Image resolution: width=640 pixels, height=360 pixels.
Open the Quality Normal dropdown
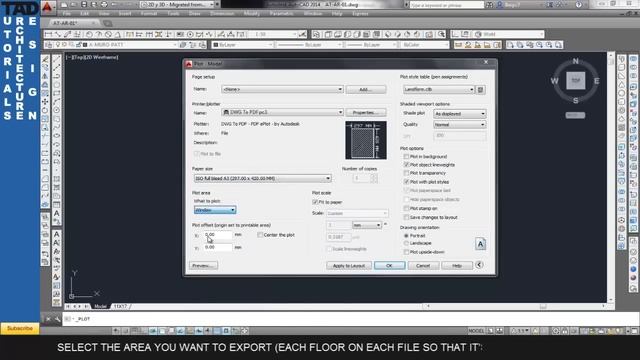coord(460,124)
